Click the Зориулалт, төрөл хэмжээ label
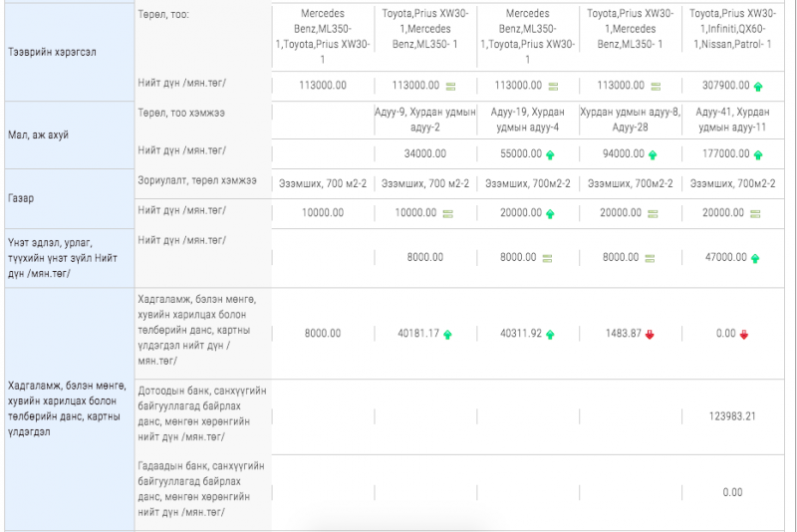 point(197,181)
